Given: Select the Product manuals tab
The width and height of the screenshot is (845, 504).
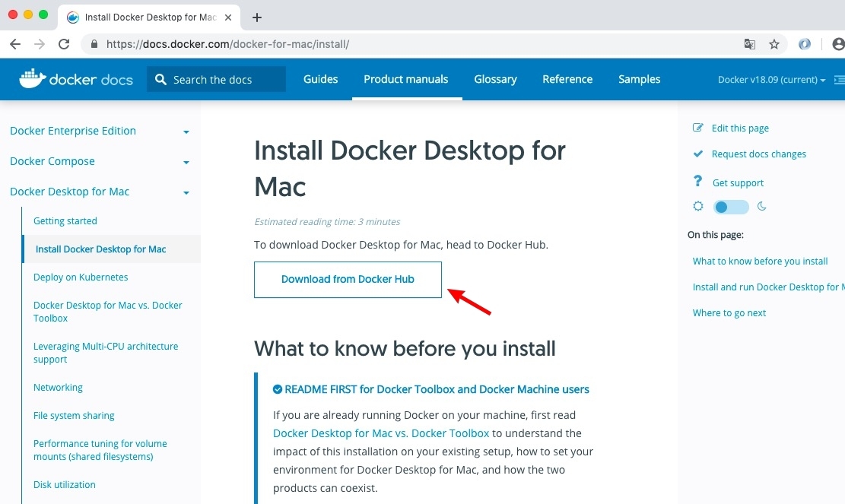Looking at the screenshot, I should pos(406,79).
